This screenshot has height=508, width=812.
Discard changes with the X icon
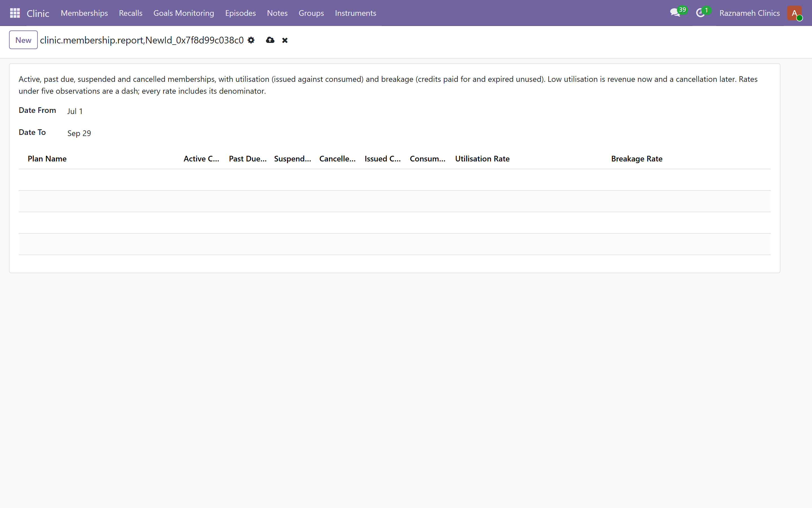tap(285, 40)
